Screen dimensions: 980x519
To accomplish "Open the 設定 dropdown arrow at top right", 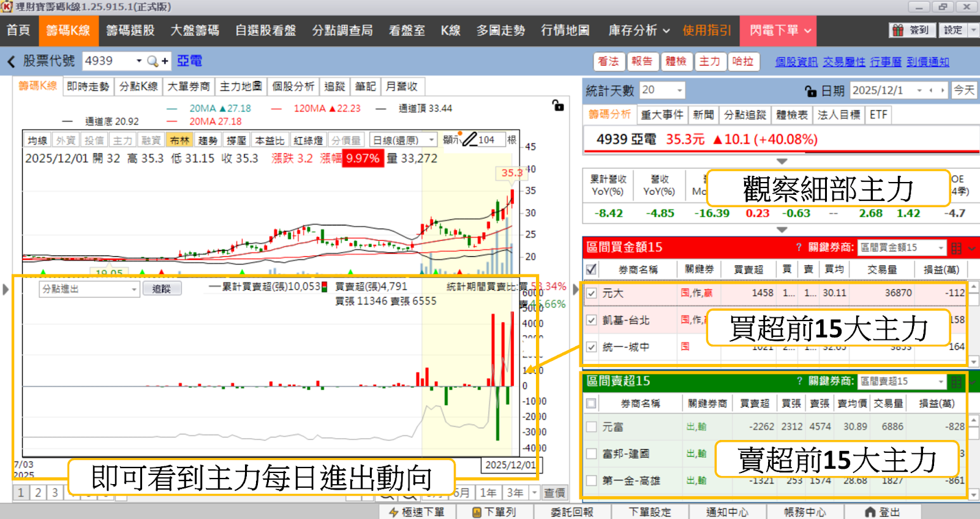I will [x=973, y=30].
